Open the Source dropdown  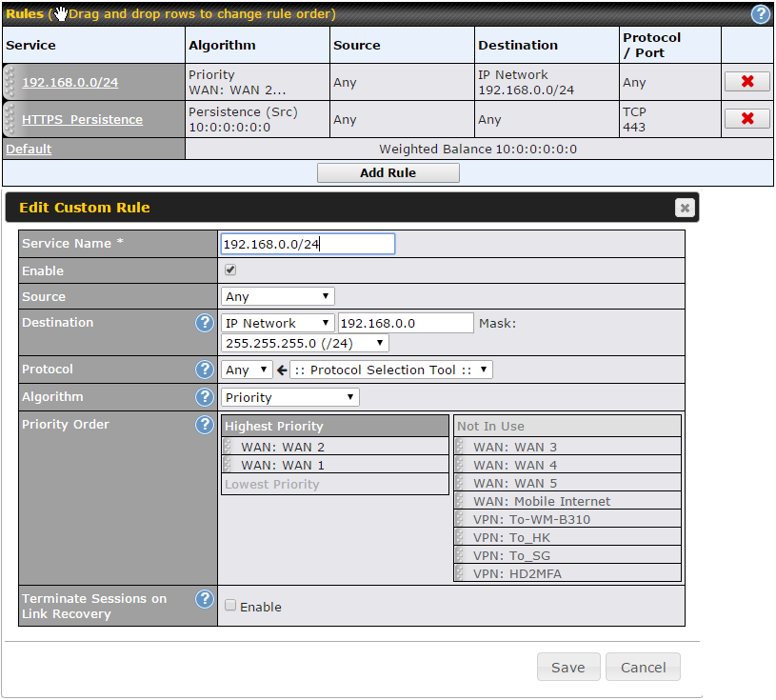point(278,296)
